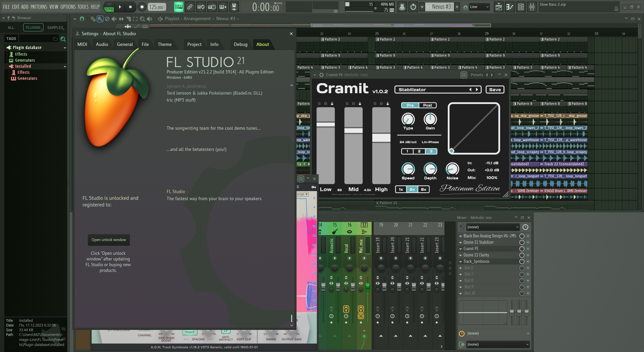Image resolution: width=644 pixels, height=352 pixels.
Task: Select the Paint brush tool in the playlist
Action: pos(100,19)
